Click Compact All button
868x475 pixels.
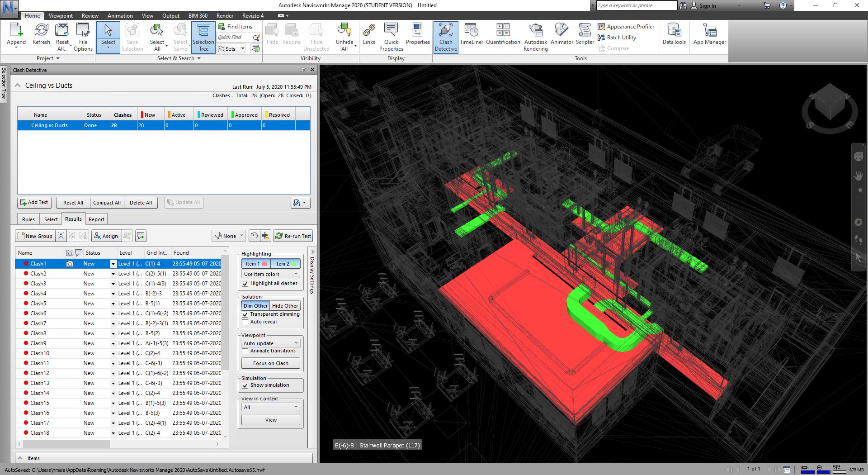tap(107, 203)
